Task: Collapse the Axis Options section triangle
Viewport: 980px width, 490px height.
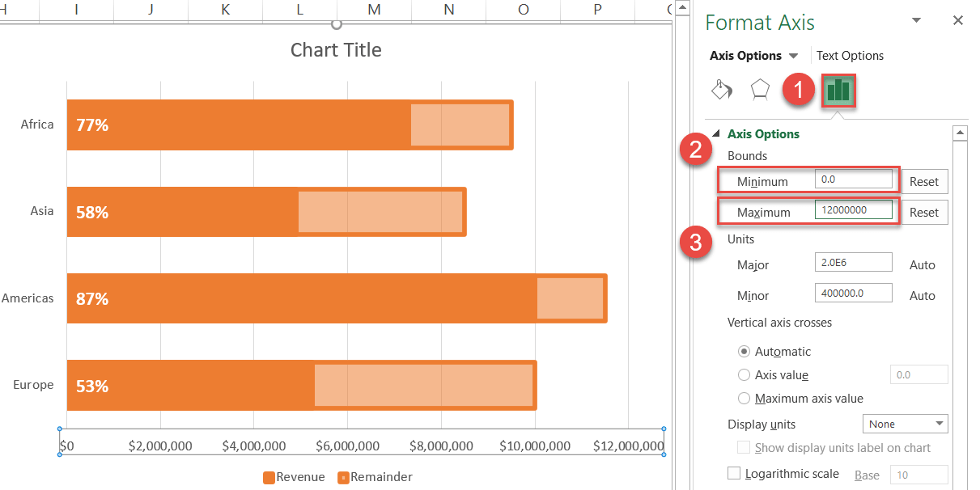Action: pyautogui.click(x=715, y=134)
